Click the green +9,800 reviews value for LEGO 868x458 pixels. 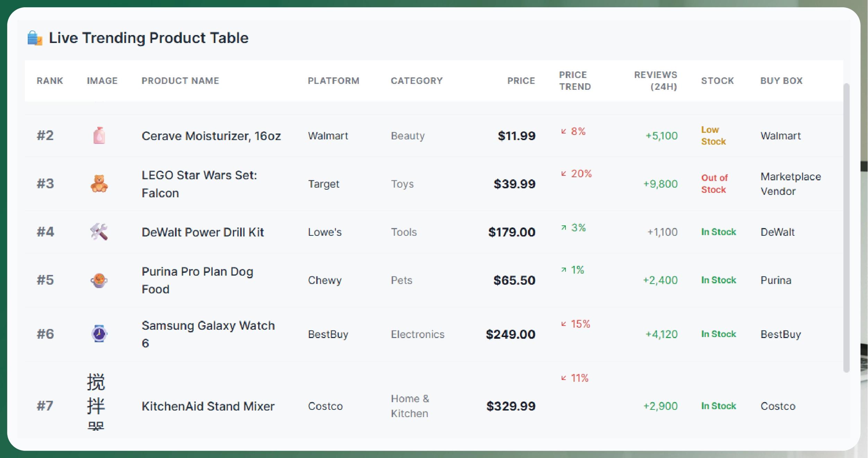(x=661, y=184)
